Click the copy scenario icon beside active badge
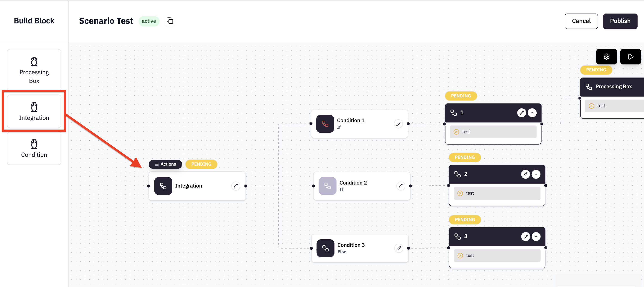This screenshot has width=644, height=287. coord(170,21)
